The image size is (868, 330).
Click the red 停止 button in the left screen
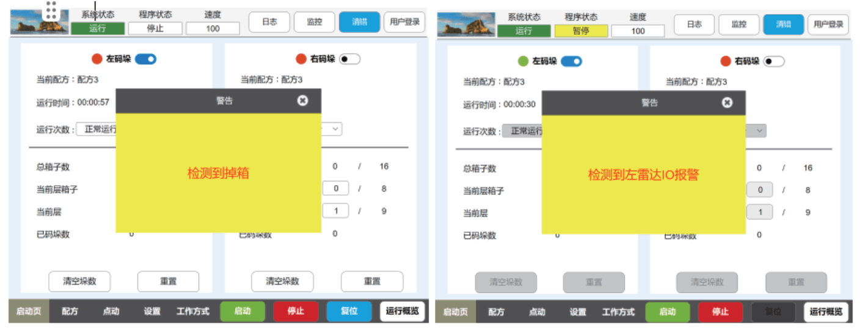click(x=296, y=311)
